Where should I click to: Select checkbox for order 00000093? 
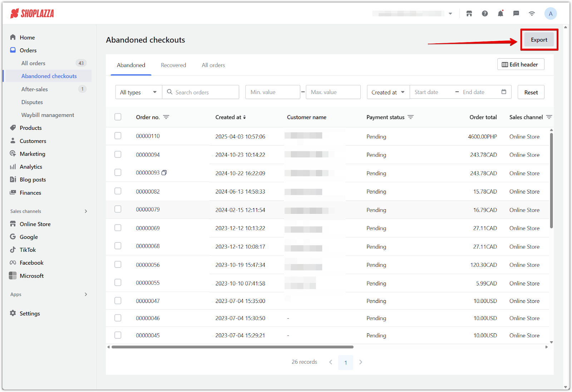tap(118, 172)
